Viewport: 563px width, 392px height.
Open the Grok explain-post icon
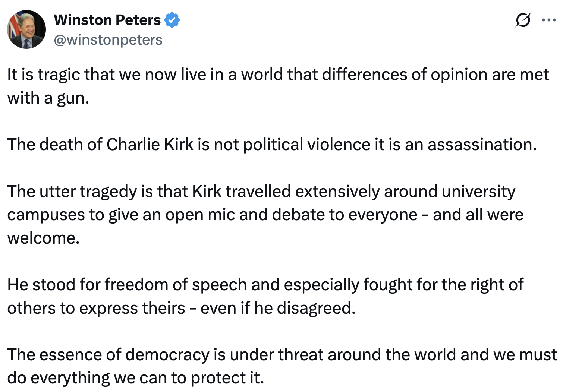522,20
